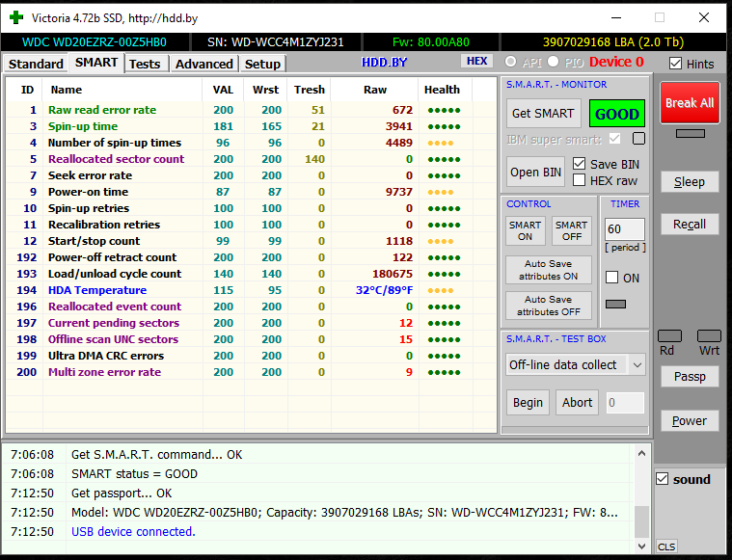Enable the Hints checkbox

[676, 64]
